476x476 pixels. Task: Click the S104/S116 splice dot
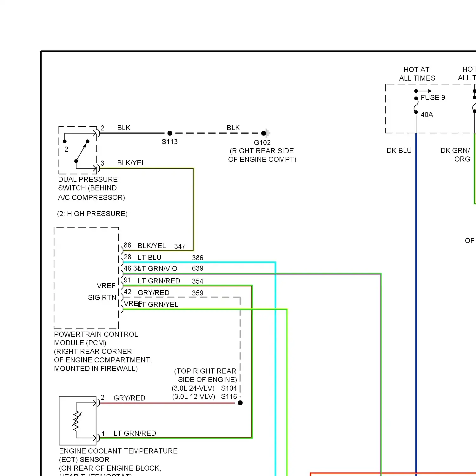240,403
